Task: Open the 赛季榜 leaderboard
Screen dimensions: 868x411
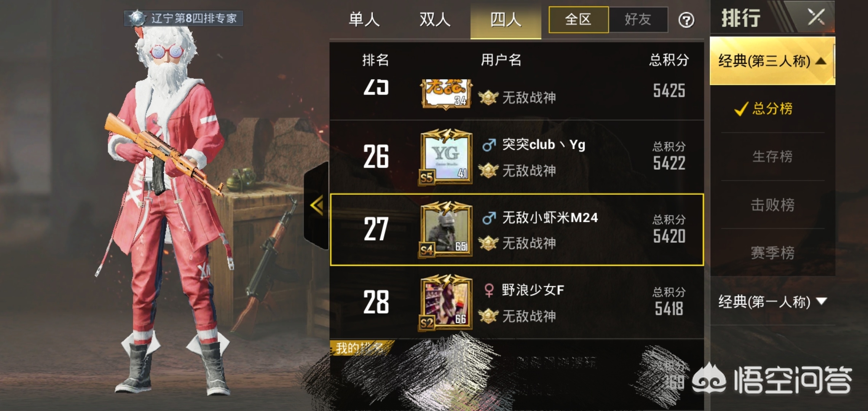Action: 772,253
